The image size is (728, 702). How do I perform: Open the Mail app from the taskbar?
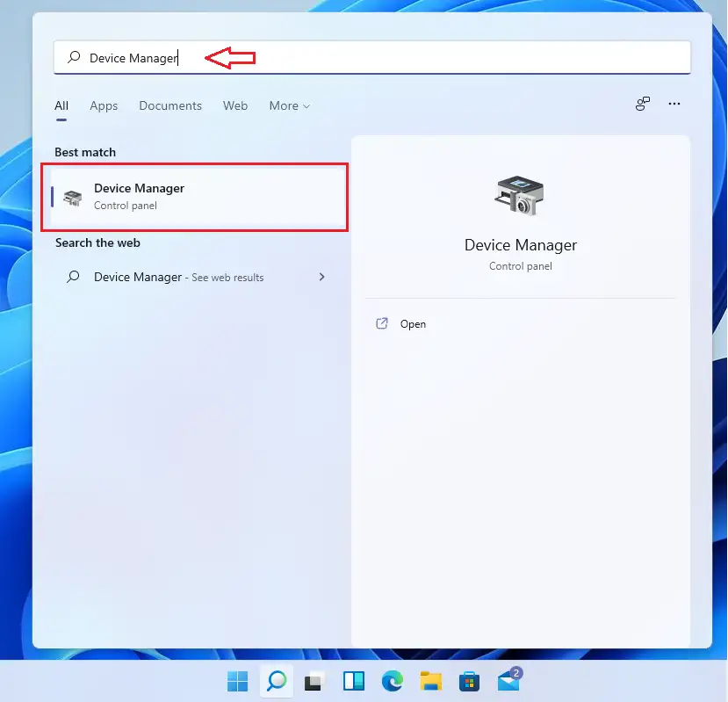click(x=508, y=681)
